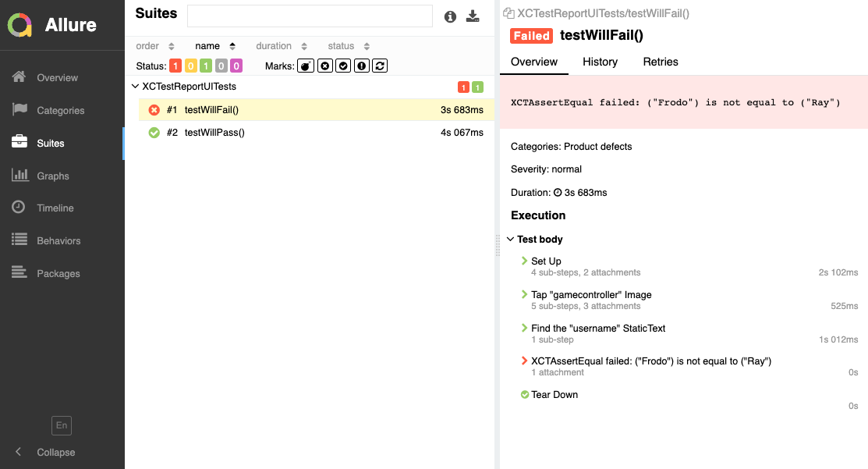Select Packages in the sidebar
The image size is (868, 469).
point(58,273)
